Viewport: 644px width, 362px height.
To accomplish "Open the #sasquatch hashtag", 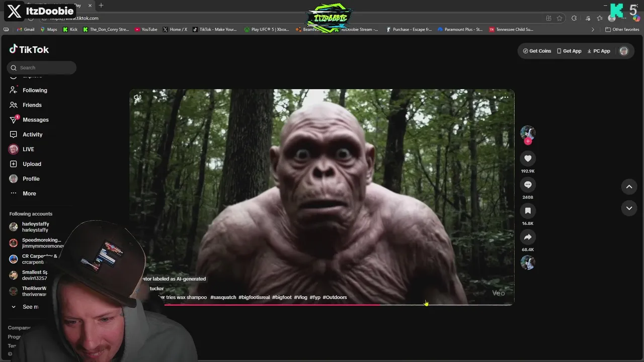I will (223, 297).
